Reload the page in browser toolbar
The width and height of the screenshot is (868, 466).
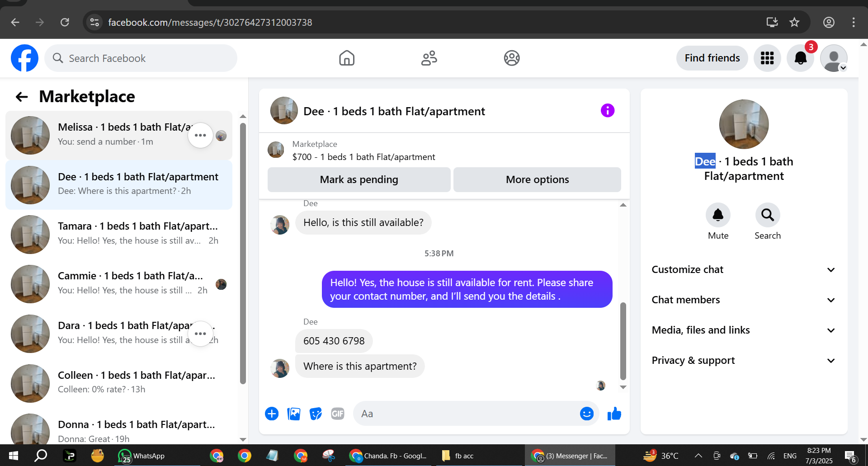pos(65,22)
